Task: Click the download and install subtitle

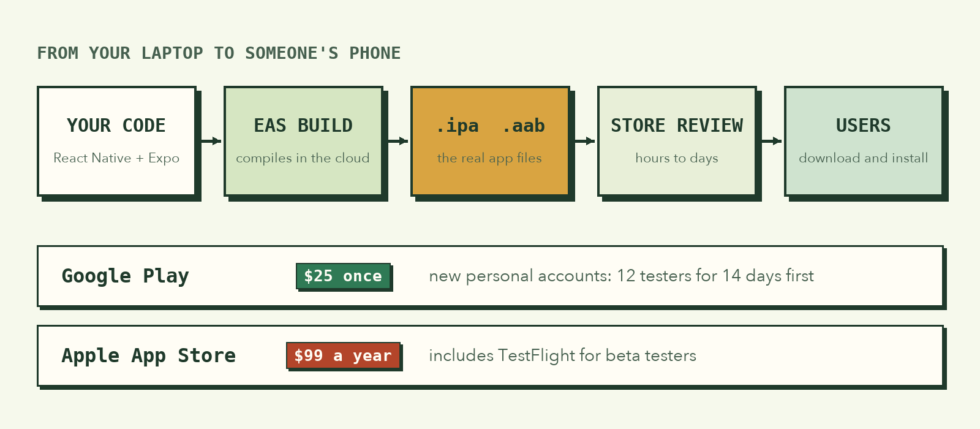Action: pyautogui.click(x=864, y=158)
